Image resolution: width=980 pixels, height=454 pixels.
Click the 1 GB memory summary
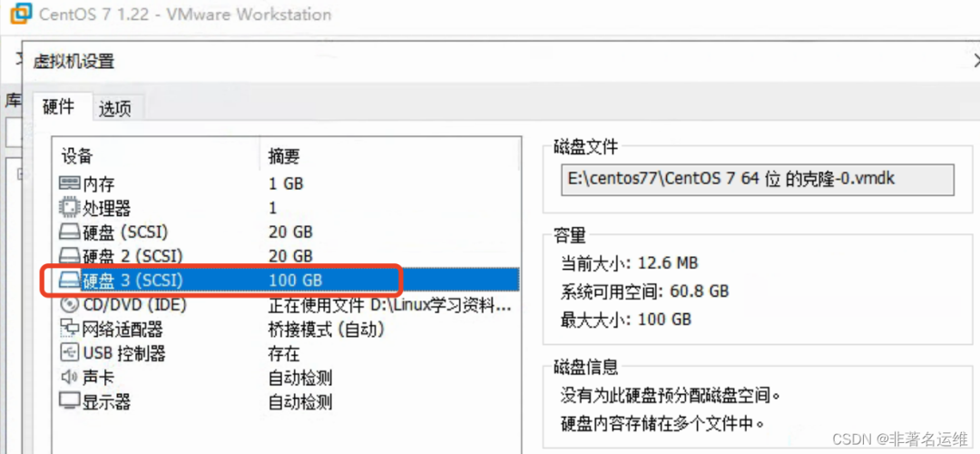286,183
